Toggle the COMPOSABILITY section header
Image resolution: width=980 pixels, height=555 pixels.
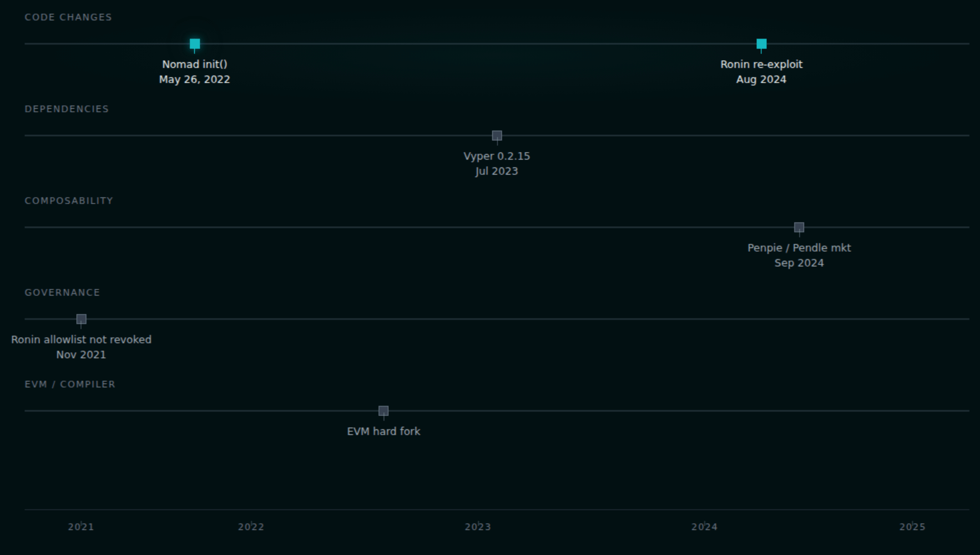point(69,201)
